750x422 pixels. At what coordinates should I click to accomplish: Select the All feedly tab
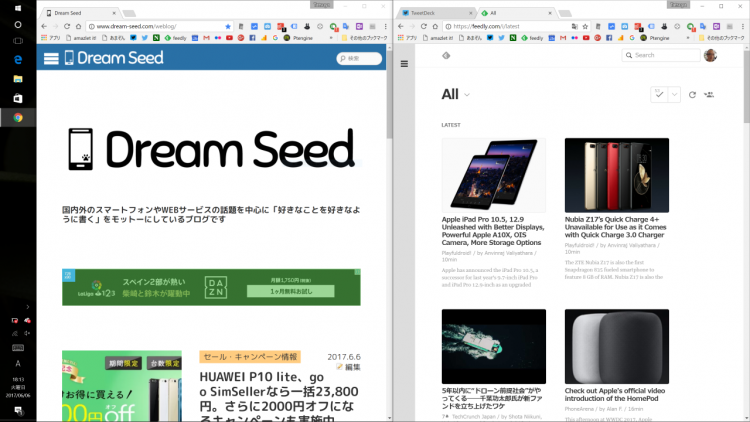tap(517, 13)
